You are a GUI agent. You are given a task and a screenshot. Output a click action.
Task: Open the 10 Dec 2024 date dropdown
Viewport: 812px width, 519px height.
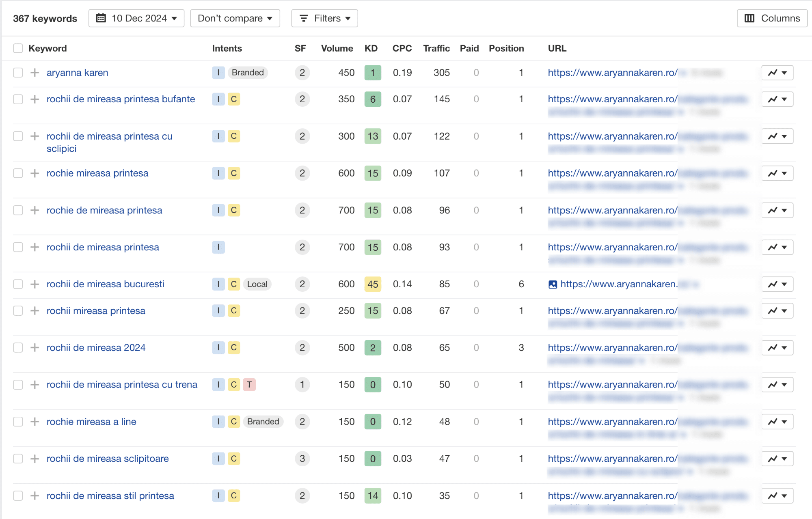(136, 18)
